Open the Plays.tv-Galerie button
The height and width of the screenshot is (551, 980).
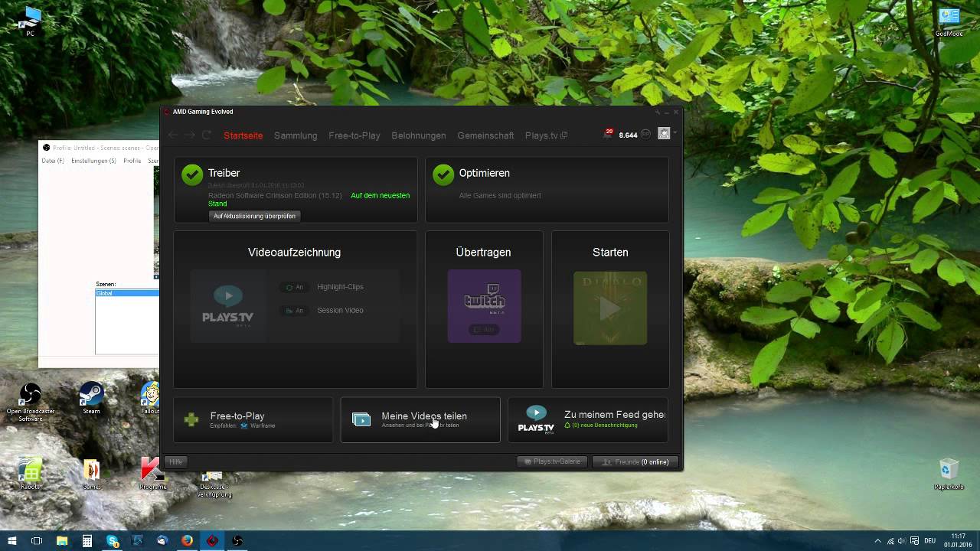pos(552,461)
